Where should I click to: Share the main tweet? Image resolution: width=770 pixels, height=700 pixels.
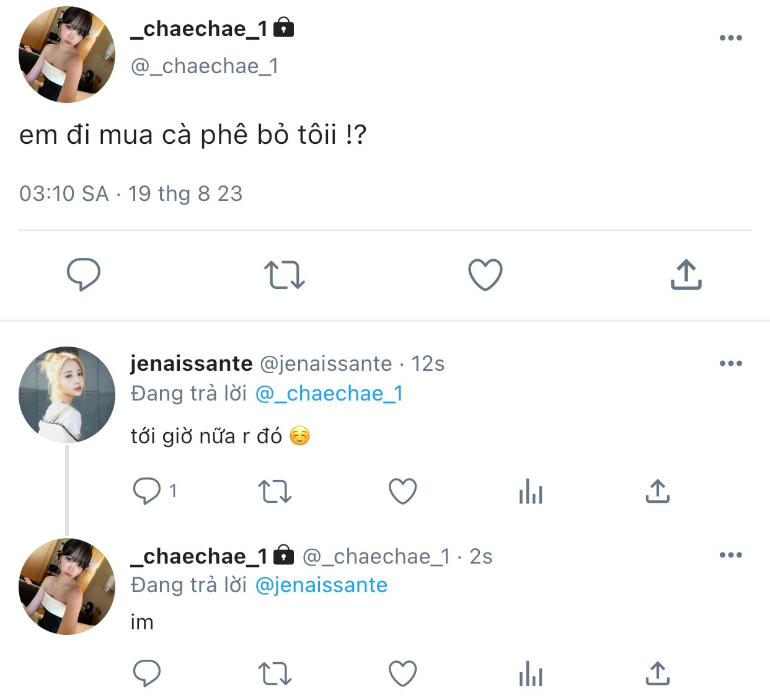coord(686,275)
